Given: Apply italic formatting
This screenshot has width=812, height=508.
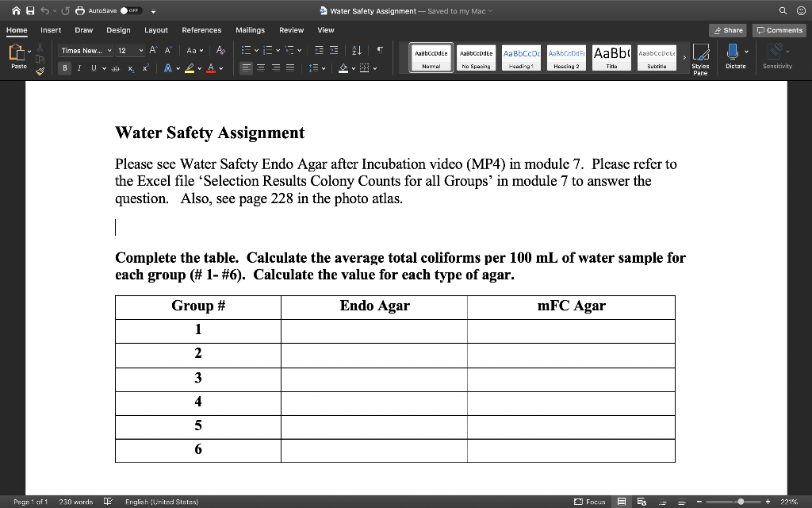Looking at the screenshot, I should (x=79, y=67).
